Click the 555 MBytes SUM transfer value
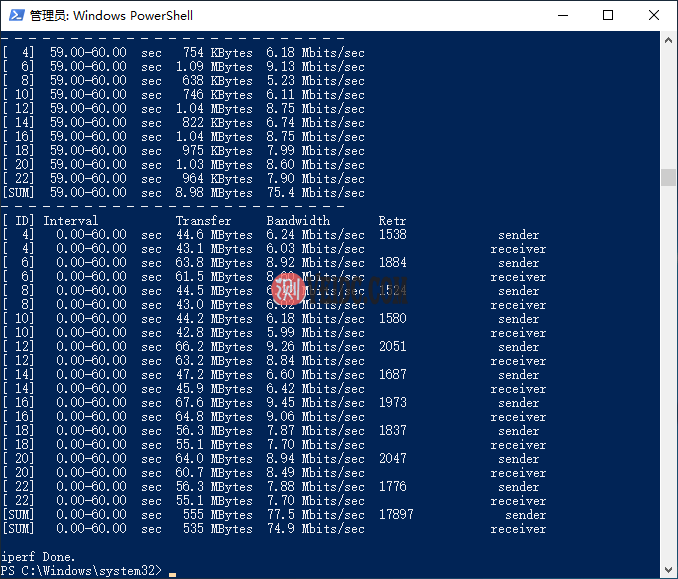678x579 pixels. [x=217, y=515]
